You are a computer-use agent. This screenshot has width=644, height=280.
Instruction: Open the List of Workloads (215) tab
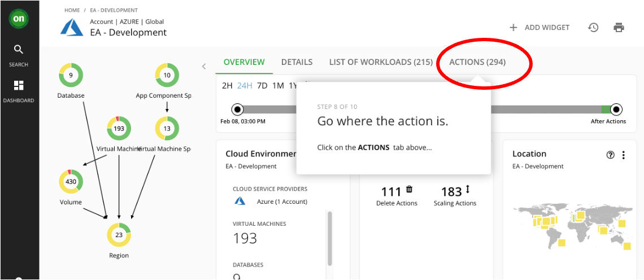(x=381, y=62)
